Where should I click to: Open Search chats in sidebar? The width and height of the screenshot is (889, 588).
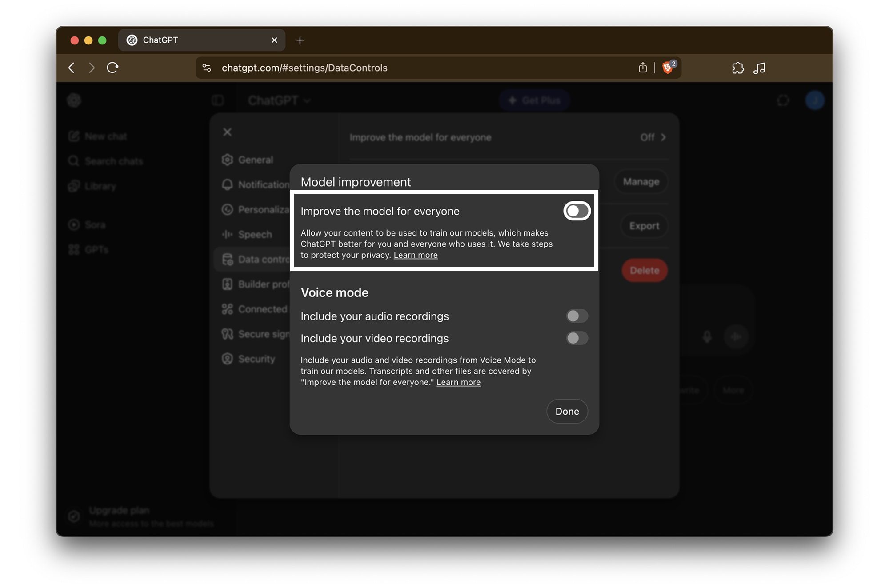click(x=106, y=161)
